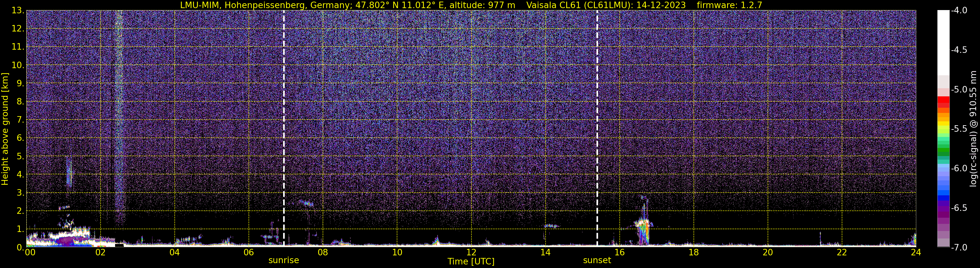The image size is (980, 268).
Task: Click the 'sunrise' label below the axis
Action: (x=284, y=261)
